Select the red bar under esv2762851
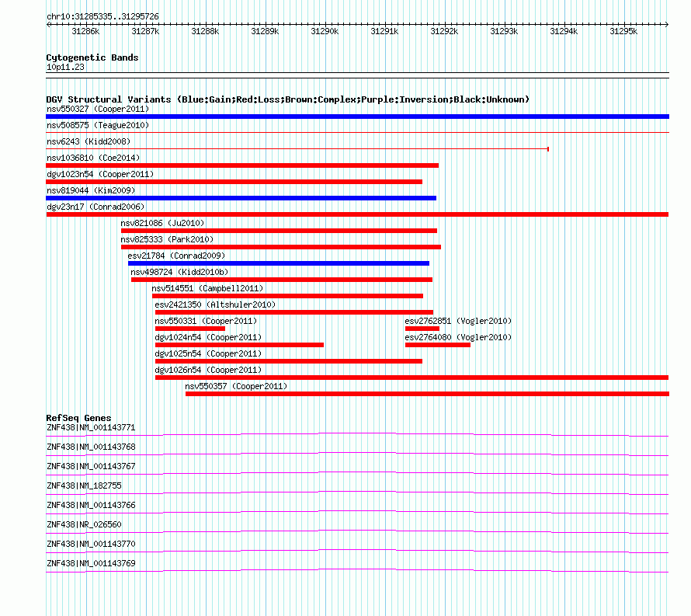691x616 pixels. pyautogui.click(x=422, y=329)
